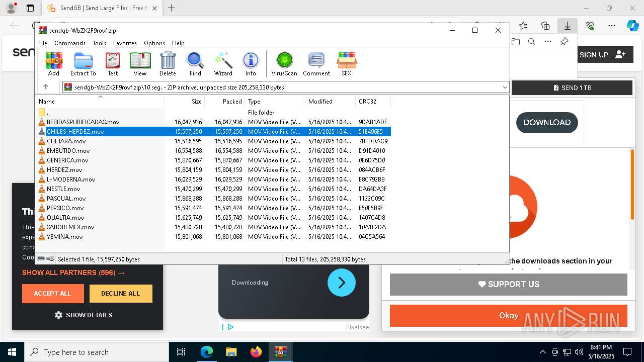This screenshot has width=644, height=362.
Task: Click SUPPORT US button
Action: pos(509,285)
